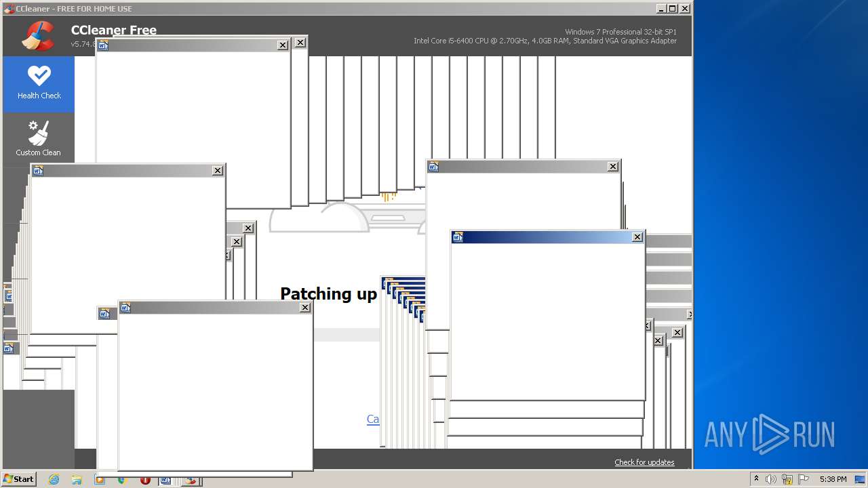Viewport: 868px width, 488px height.
Task: Click the CCleaner logo in the header
Action: 38,37
